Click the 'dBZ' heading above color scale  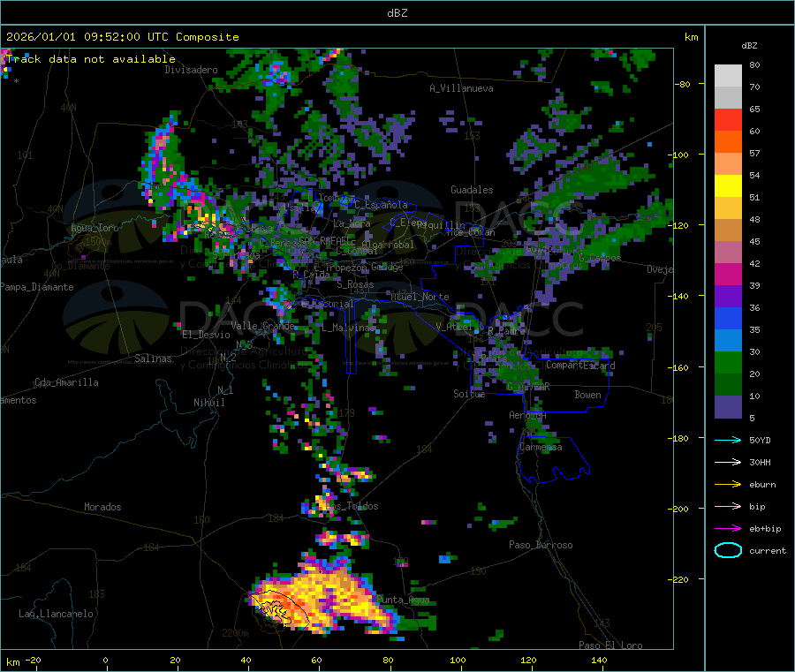click(749, 46)
